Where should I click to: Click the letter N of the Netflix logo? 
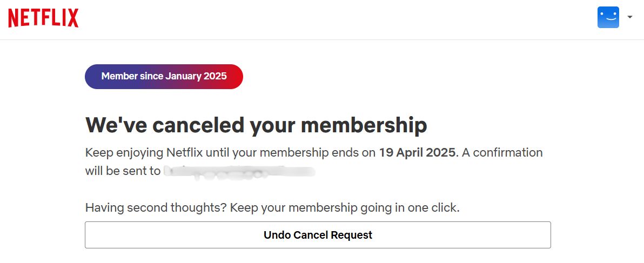tap(13, 18)
